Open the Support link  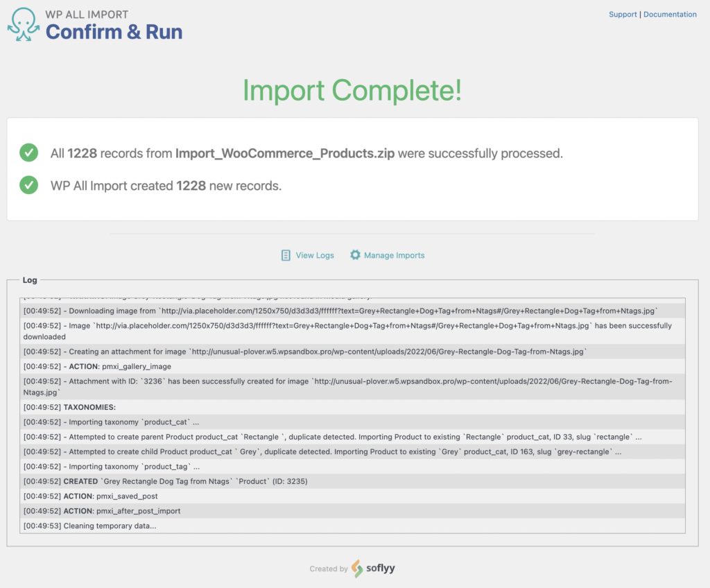pyautogui.click(x=623, y=14)
